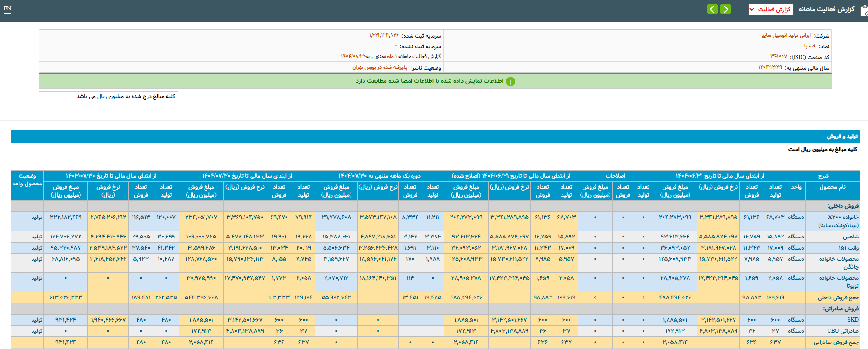868x349 pixels.
Task: Click the فروش صادراتی section row
Action: [841, 309]
